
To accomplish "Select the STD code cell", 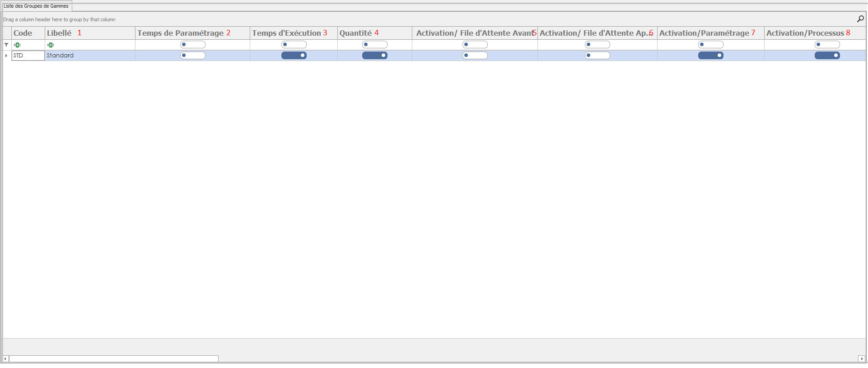I will (28, 56).
